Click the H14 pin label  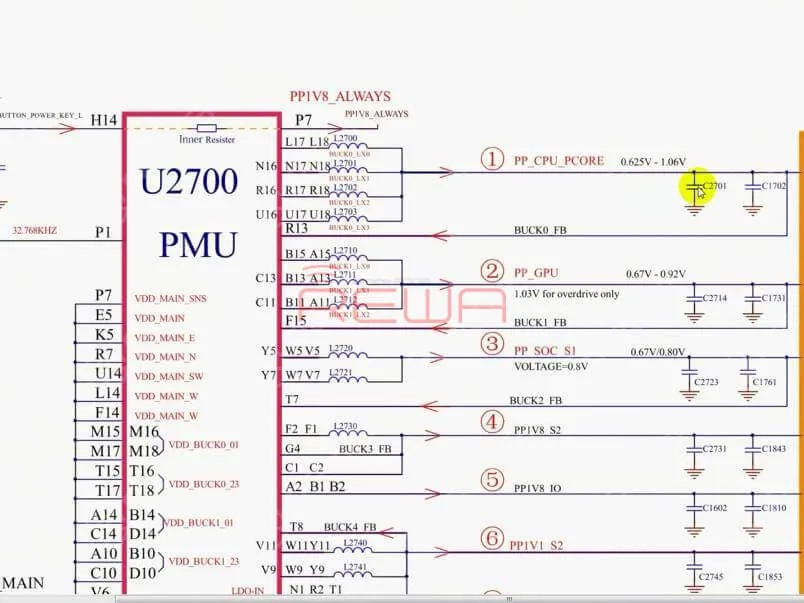(104, 120)
